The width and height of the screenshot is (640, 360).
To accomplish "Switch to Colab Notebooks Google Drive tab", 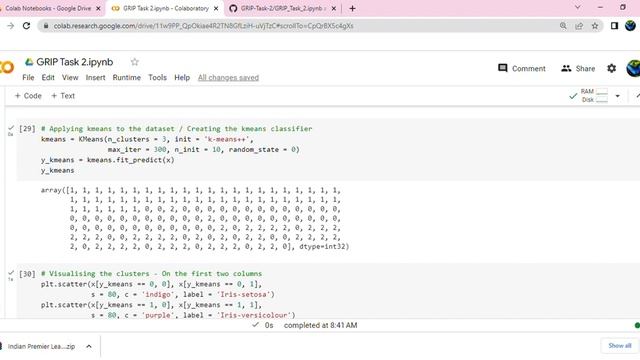I will [48, 8].
